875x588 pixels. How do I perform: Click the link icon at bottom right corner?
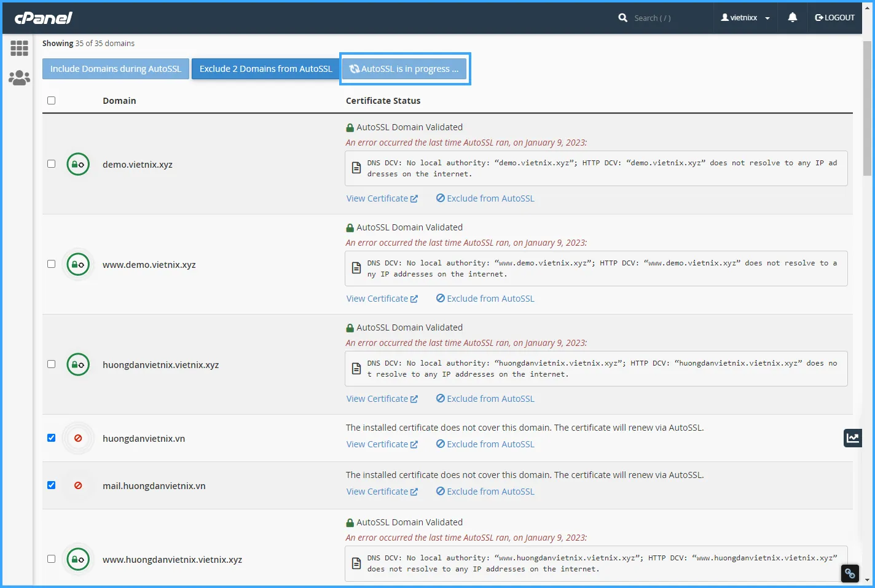click(850, 573)
